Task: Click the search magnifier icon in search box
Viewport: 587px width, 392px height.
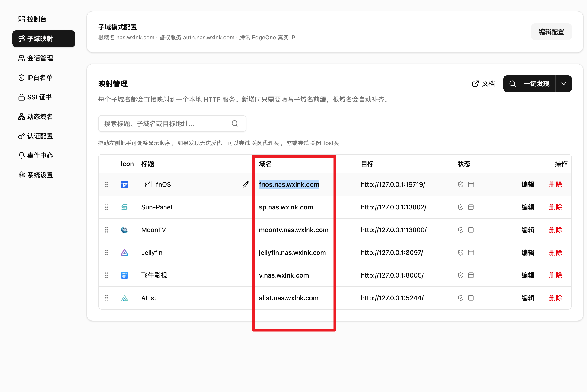Action: pos(235,123)
